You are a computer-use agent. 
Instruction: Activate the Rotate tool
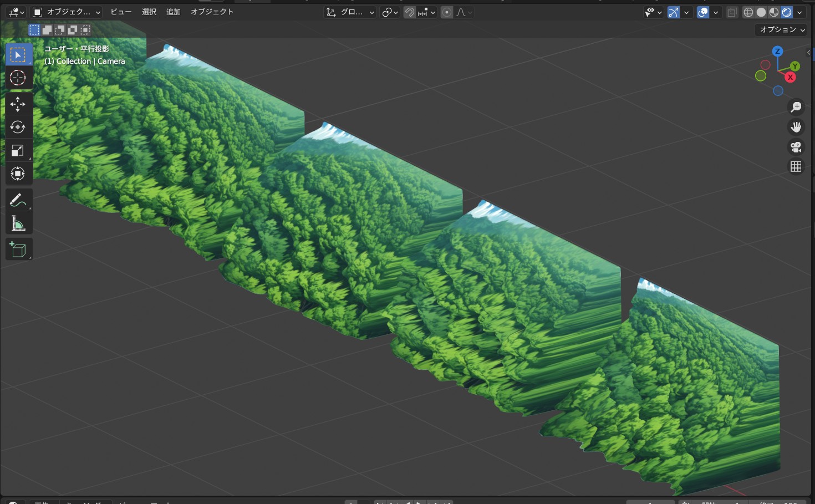coord(18,127)
